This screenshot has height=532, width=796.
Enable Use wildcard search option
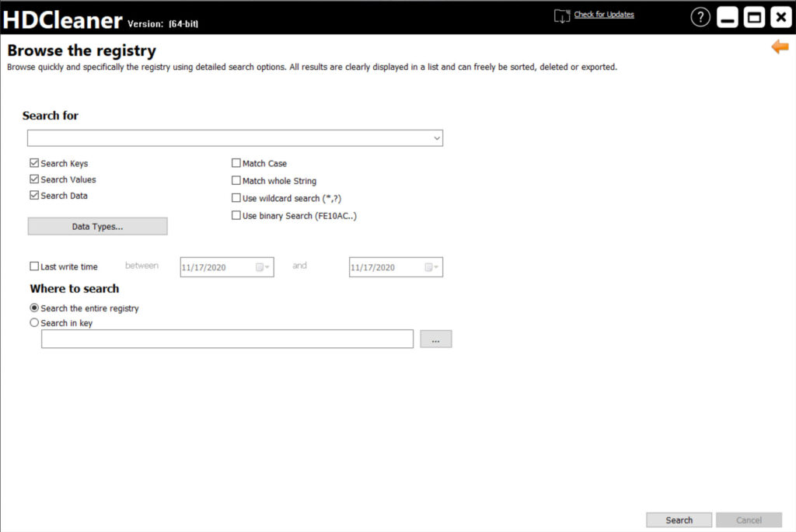[x=236, y=198]
